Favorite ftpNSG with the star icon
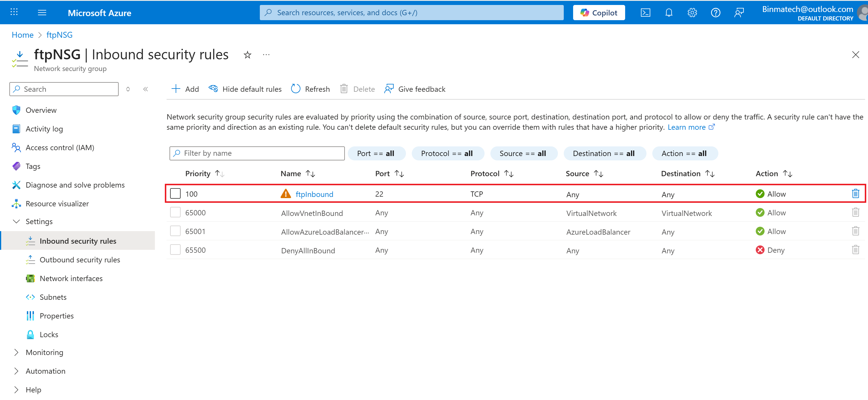Image resolution: width=868 pixels, height=400 pixels. click(247, 55)
